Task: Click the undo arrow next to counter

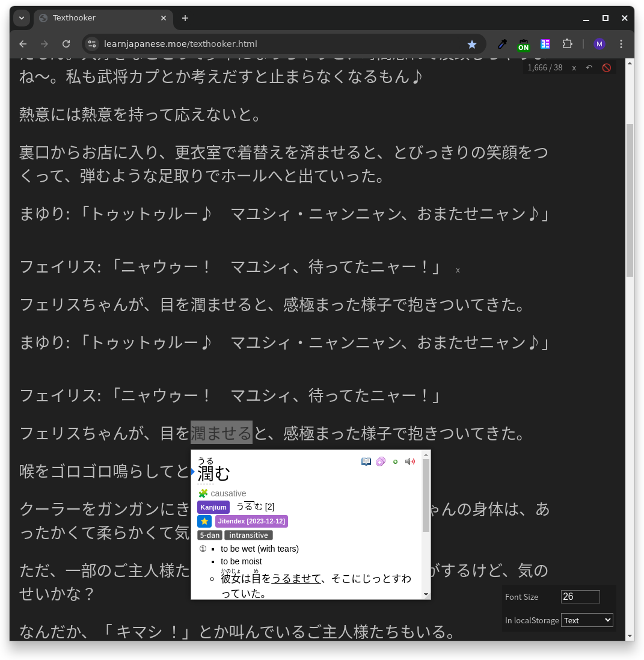Action: [x=589, y=67]
